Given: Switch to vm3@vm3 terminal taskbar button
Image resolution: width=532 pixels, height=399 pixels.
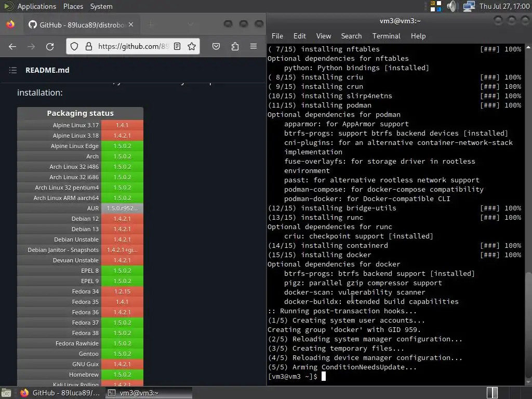Looking at the screenshot, I should (149, 393).
